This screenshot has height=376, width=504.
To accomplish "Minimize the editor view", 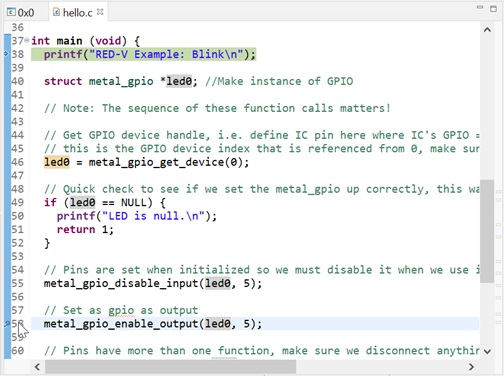I will [480, 7].
